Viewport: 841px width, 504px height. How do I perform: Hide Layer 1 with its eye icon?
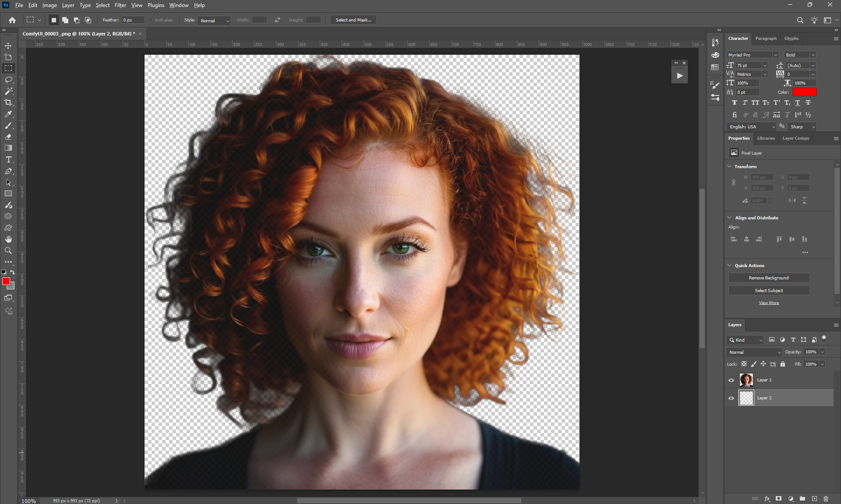(731, 380)
